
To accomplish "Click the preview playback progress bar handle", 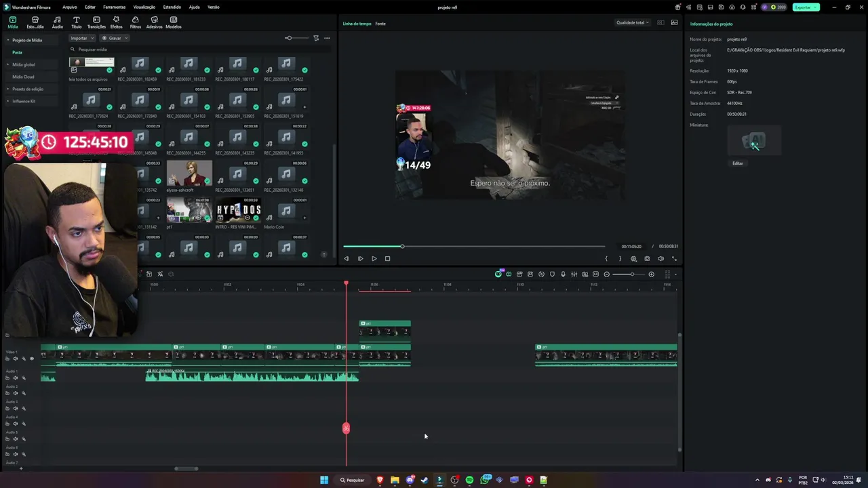I will (x=402, y=246).
